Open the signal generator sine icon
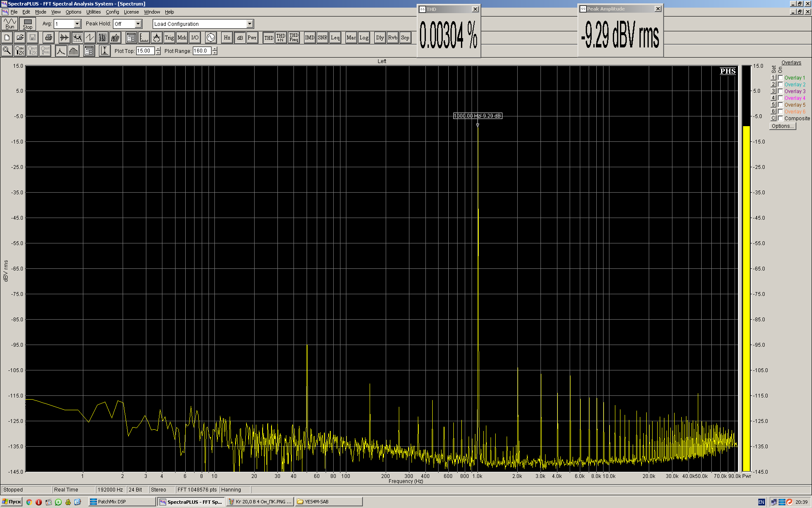This screenshot has height=508, width=812. [x=211, y=38]
